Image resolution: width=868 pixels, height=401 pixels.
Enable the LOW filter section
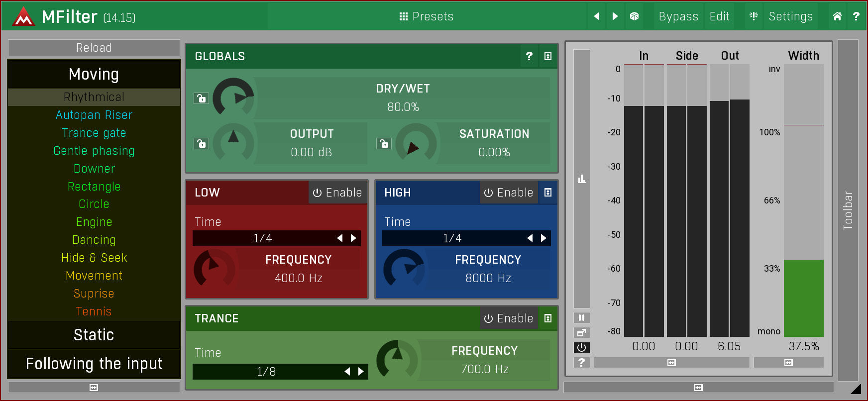[337, 193]
